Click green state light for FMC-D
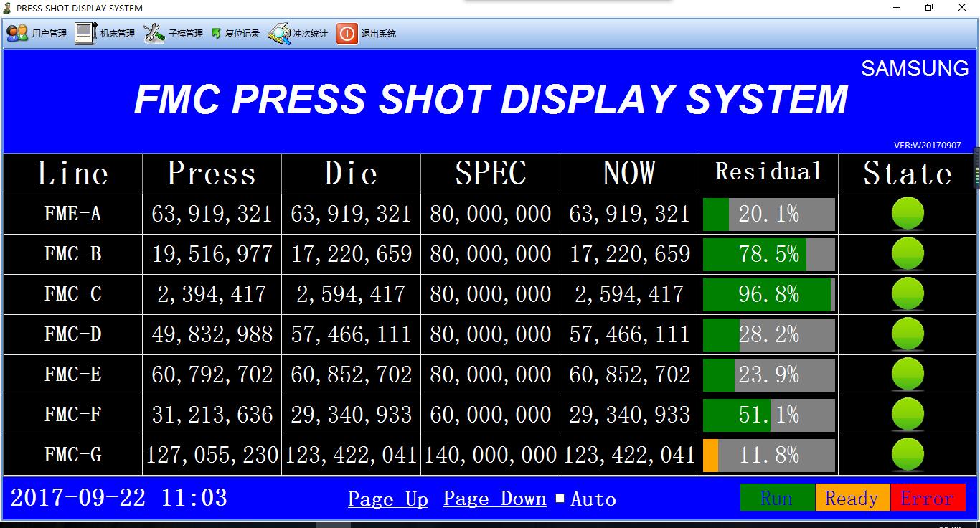This screenshot has width=980, height=528. coord(908,334)
